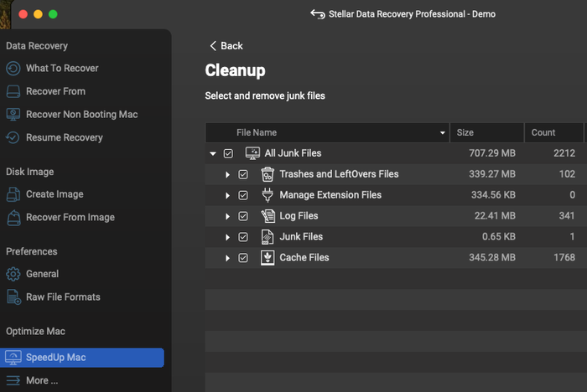587x392 pixels.
Task: Deselect the Cache Files checkbox
Action: (x=243, y=258)
